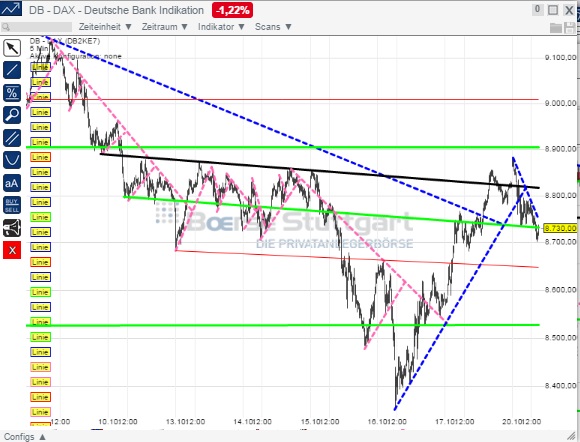The height and width of the screenshot is (442, 580).
Task: Open the Zeitraum dropdown
Action: (x=165, y=27)
